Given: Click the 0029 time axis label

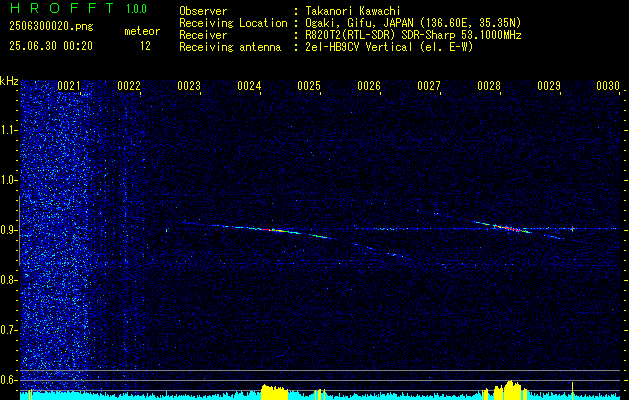Looking at the screenshot, I should [x=548, y=85].
